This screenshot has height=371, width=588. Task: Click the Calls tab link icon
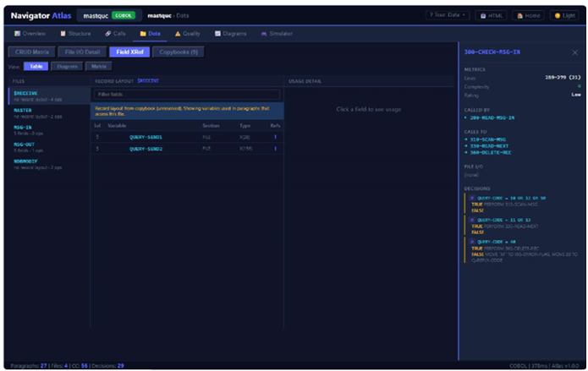tap(108, 33)
